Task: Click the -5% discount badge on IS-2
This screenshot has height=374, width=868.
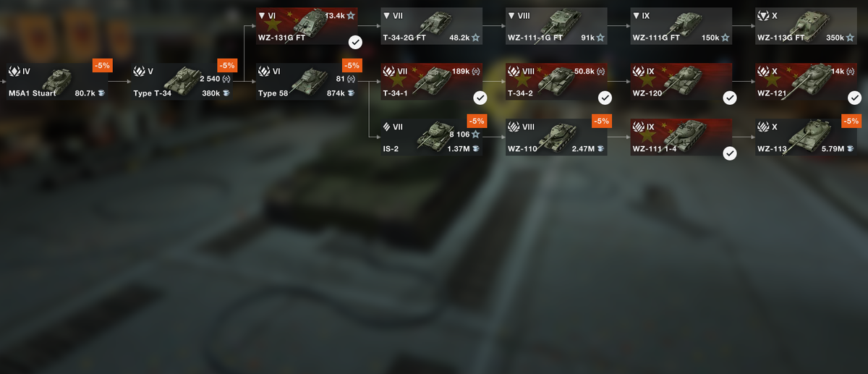Action: tap(477, 121)
